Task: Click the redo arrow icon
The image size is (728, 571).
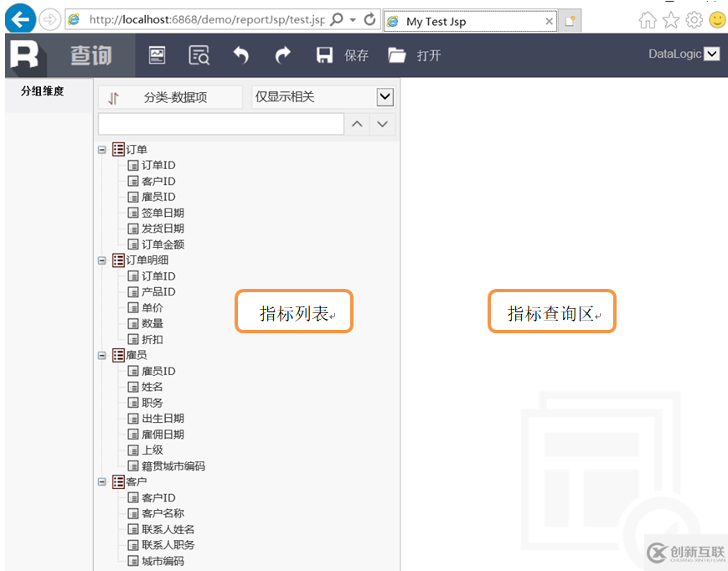Action: [x=282, y=55]
